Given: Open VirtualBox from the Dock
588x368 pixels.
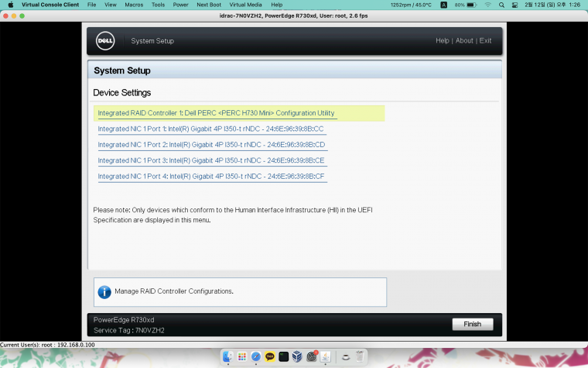Looking at the screenshot, I should pos(297,356).
